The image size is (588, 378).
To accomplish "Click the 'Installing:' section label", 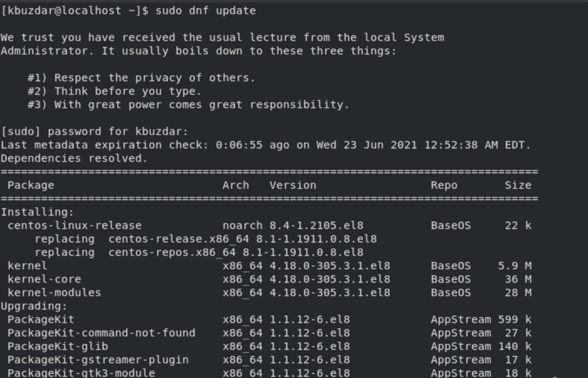I will 37,212.
